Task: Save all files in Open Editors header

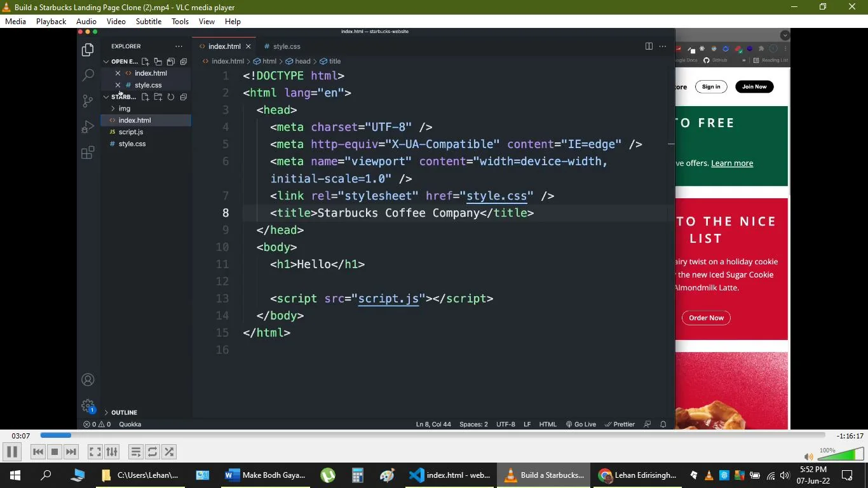Action: coord(170,62)
